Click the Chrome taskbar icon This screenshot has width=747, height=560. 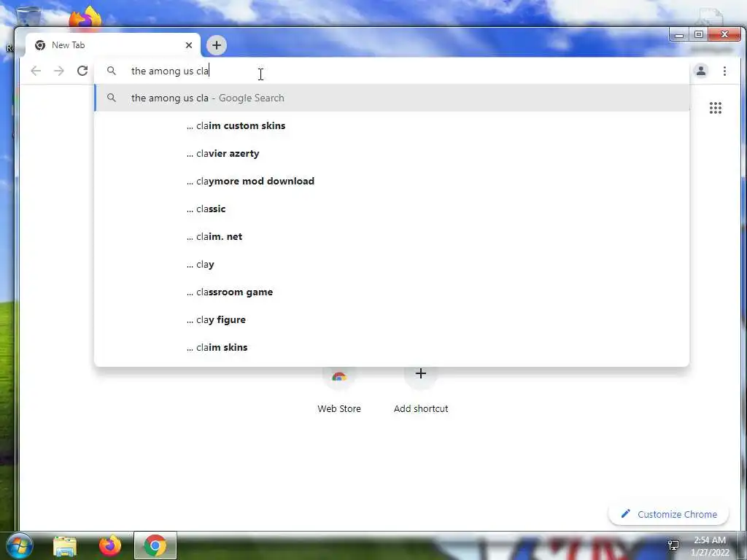tap(155, 545)
